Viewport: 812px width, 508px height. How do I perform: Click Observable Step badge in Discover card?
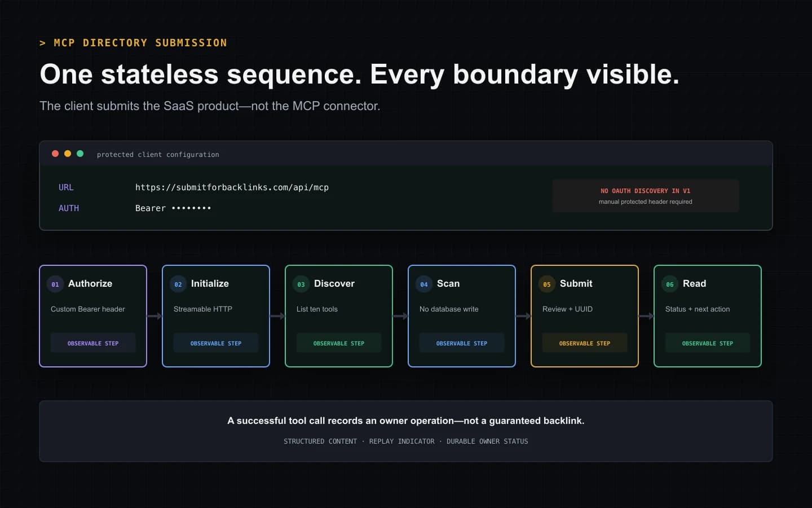[x=339, y=343]
